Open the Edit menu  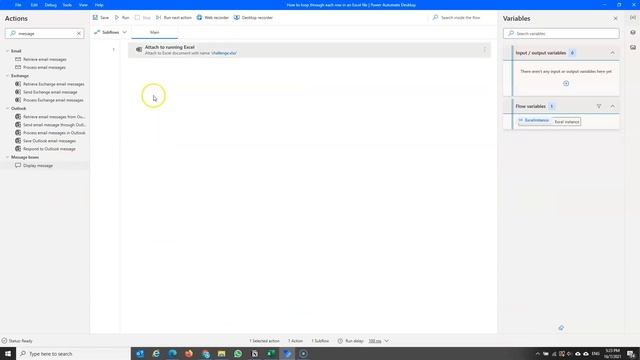[x=34, y=5]
